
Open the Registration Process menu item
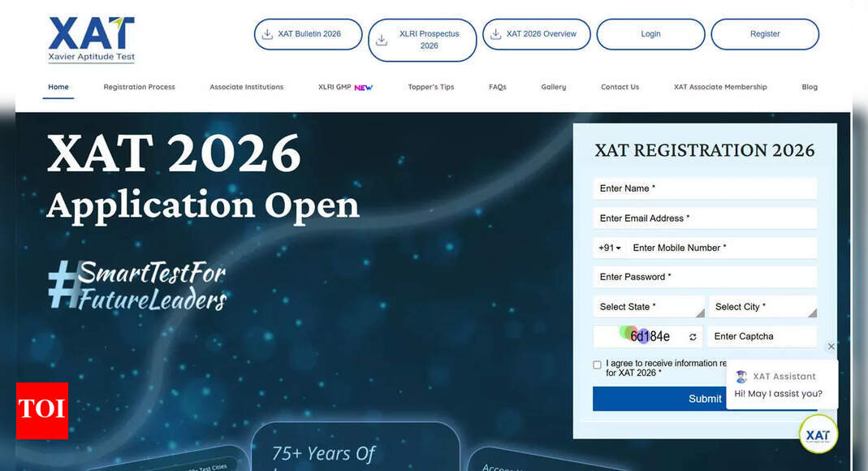tap(139, 87)
